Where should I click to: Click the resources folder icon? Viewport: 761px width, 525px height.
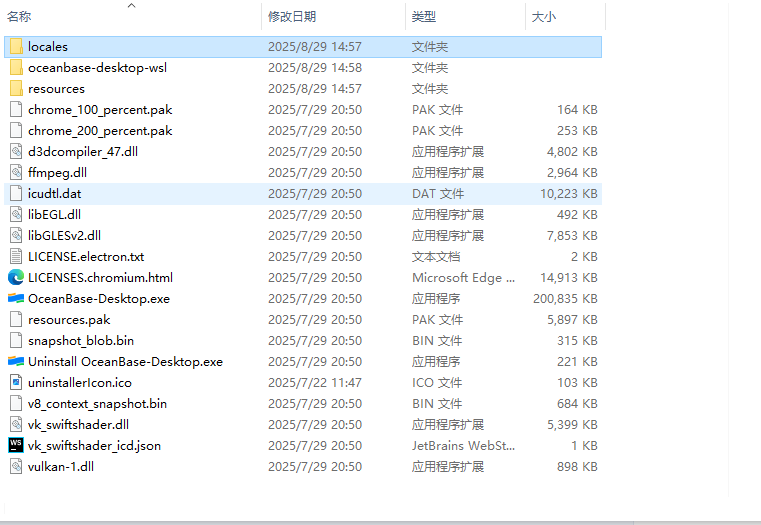[x=16, y=88]
